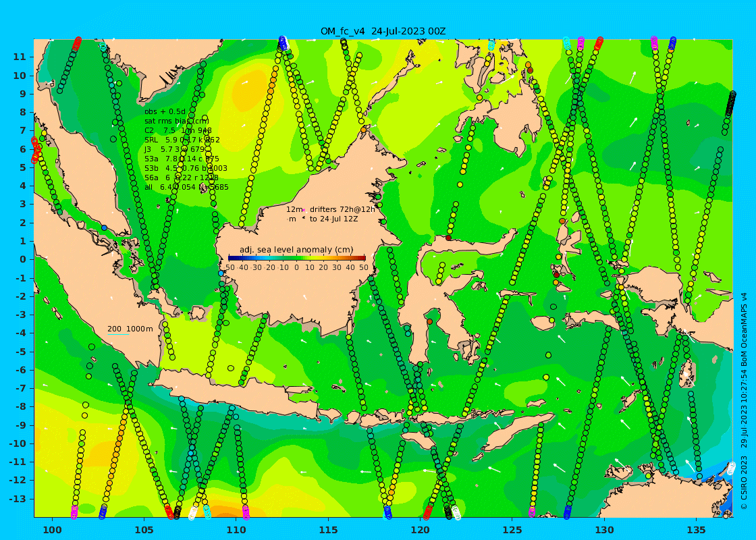The image size is (756, 540).
Task: Click positive latitude tick label 5
Action: (x=23, y=168)
